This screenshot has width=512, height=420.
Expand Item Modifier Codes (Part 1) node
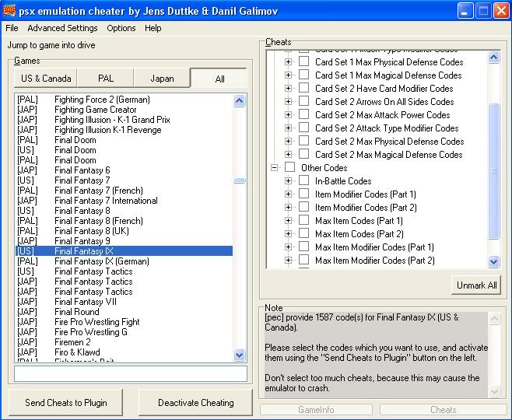(x=288, y=194)
